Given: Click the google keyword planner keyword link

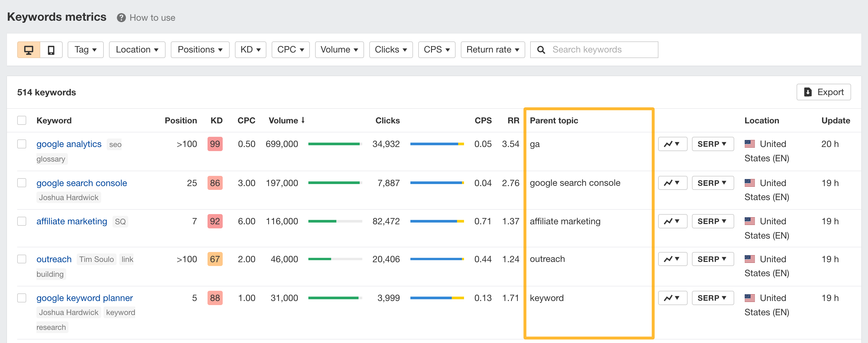Looking at the screenshot, I should point(85,297).
